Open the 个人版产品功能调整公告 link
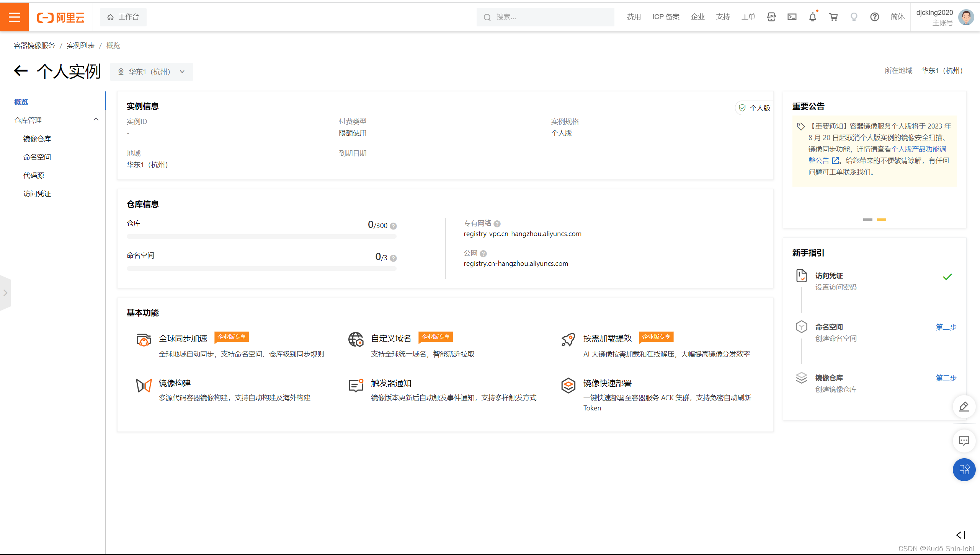Image resolution: width=980 pixels, height=555 pixels. pos(919,149)
